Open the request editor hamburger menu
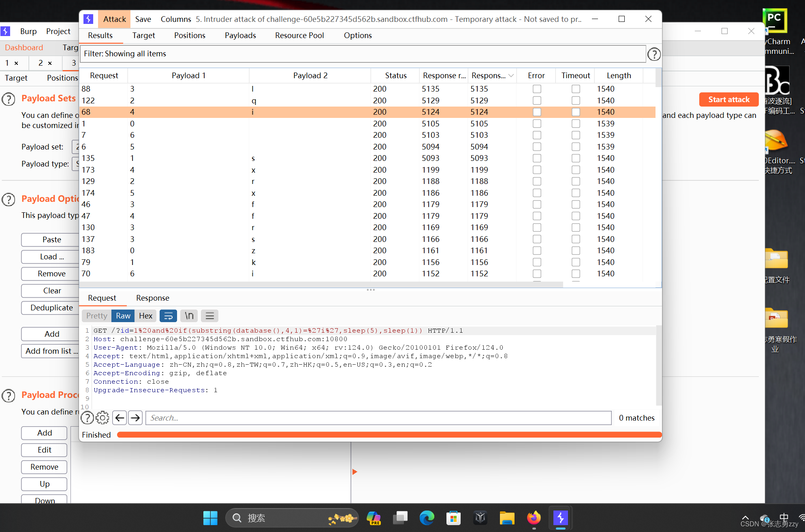The image size is (805, 532). coord(209,316)
